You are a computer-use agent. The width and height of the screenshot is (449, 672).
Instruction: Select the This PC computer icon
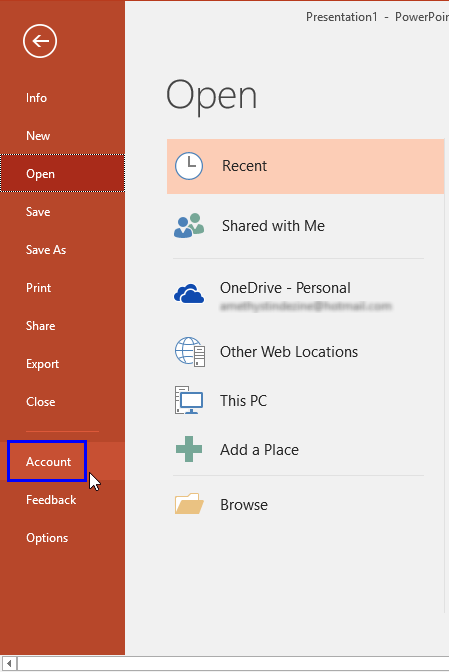[189, 400]
